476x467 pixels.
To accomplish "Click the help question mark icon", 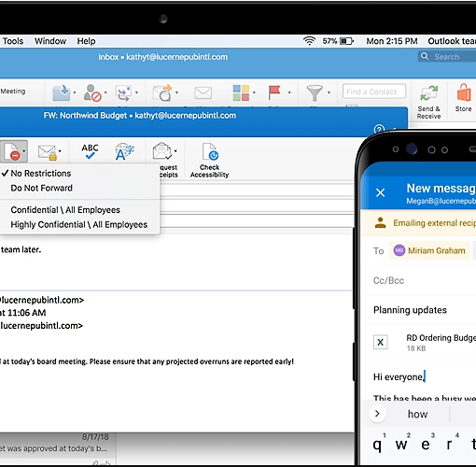I will pyautogui.click(x=379, y=129).
